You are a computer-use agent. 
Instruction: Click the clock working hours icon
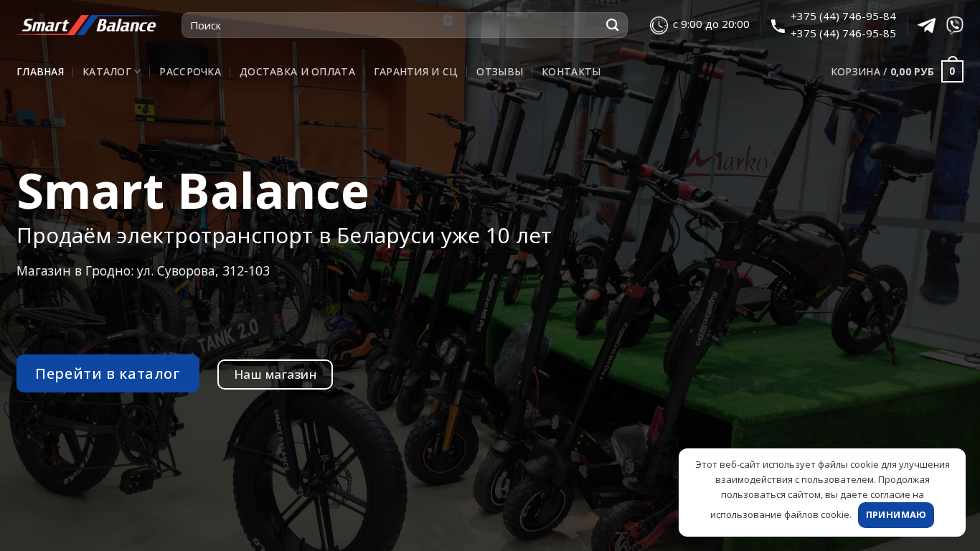[x=659, y=25]
